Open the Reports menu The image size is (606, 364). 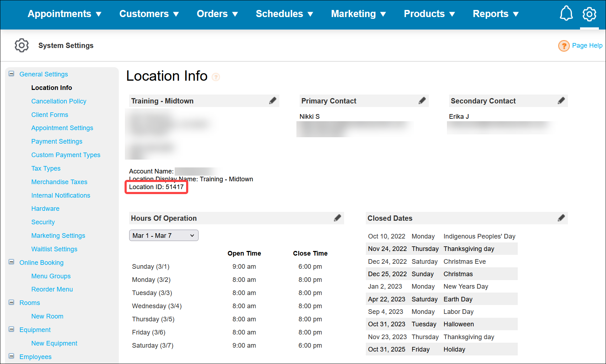pos(496,14)
